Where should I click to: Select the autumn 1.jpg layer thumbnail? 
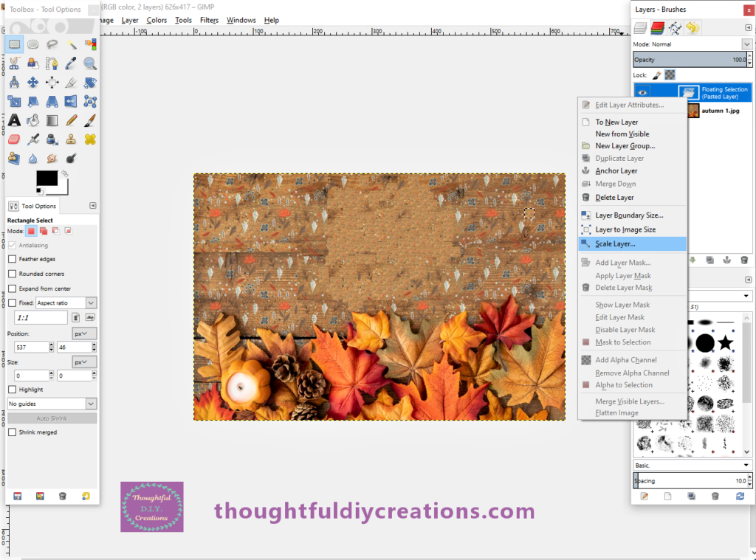pos(692,111)
